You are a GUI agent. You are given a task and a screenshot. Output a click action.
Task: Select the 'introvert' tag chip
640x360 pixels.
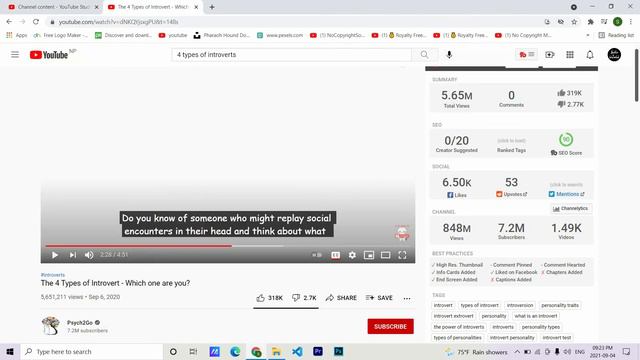point(443,305)
